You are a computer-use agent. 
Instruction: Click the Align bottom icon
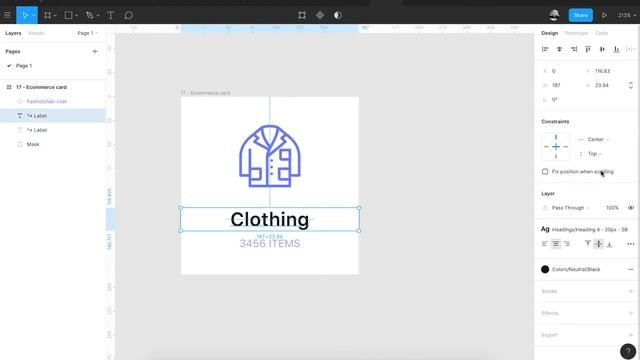pos(616,49)
